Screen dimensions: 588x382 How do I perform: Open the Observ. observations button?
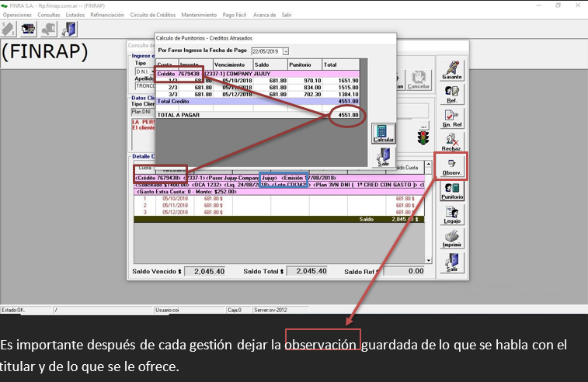coord(451,166)
